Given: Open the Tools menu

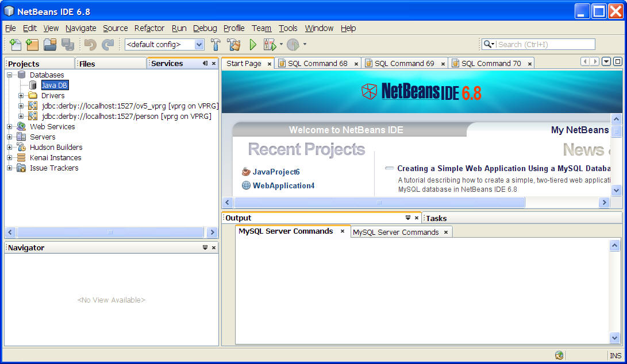Looking at the screenshot, I should click(288, 28).
